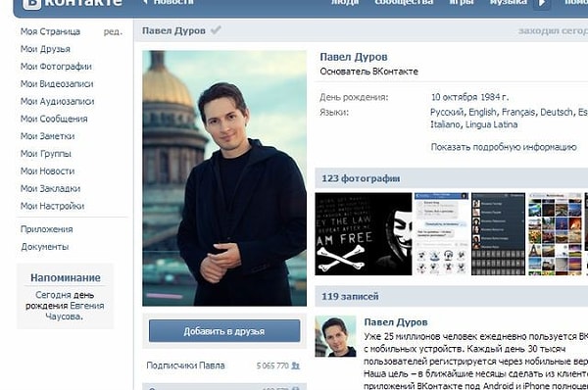588x390 pixels.
Task: Click the люди link in the header
Action: pyautogui.click(x=345, y=3)
